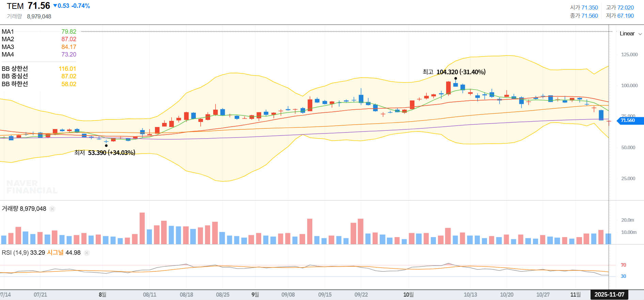
Task: Click the RSI 70 level label
Action: [623, 265]
